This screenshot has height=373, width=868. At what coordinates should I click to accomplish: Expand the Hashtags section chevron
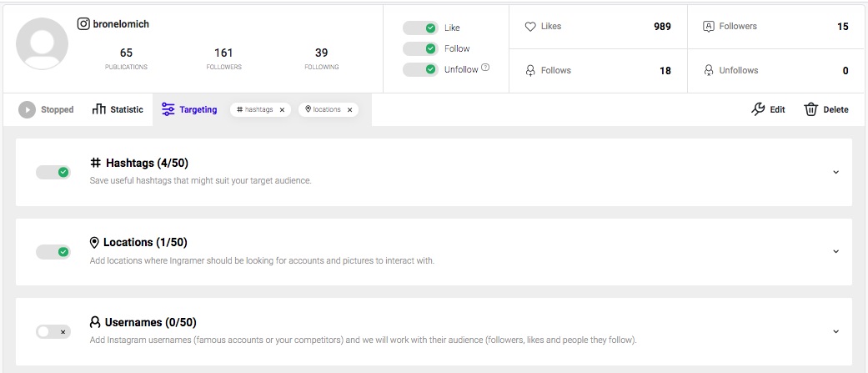click(x=835, y=172)
